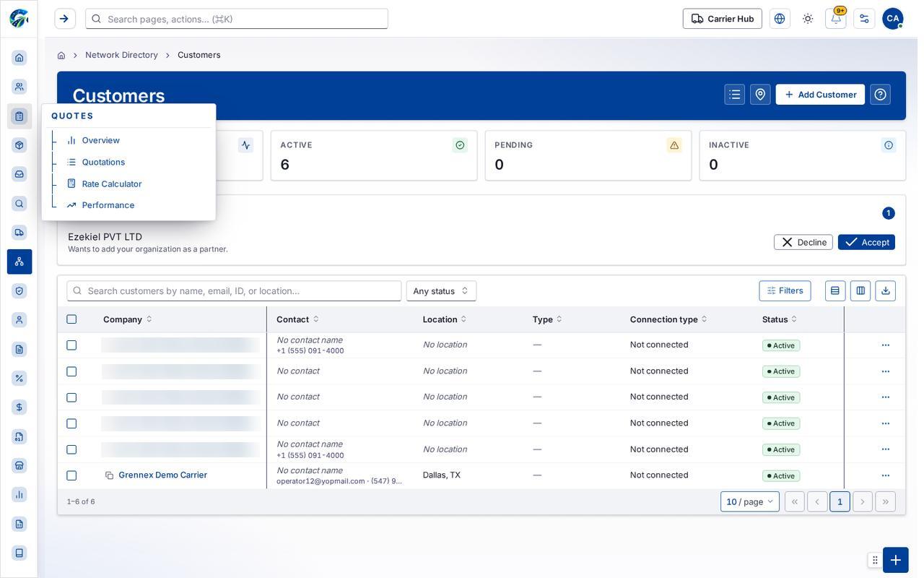Check the fourth customer row checkbox

click(x=71, y=423)
